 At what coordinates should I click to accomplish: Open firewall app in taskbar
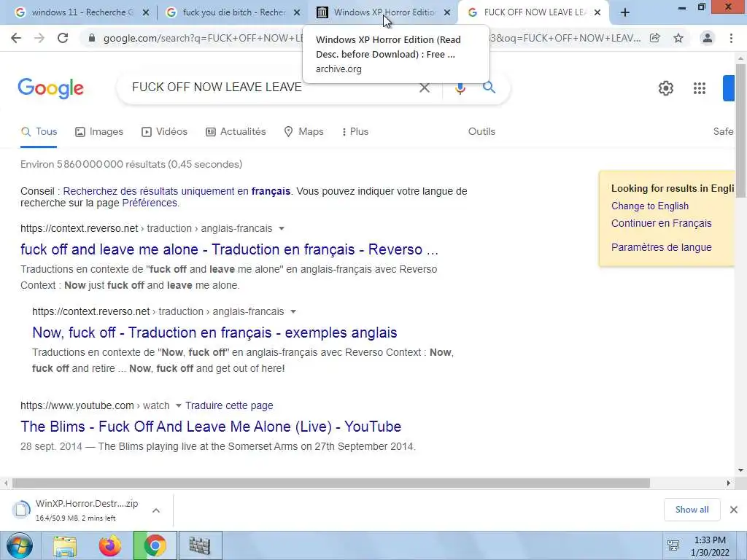point(200,545)
